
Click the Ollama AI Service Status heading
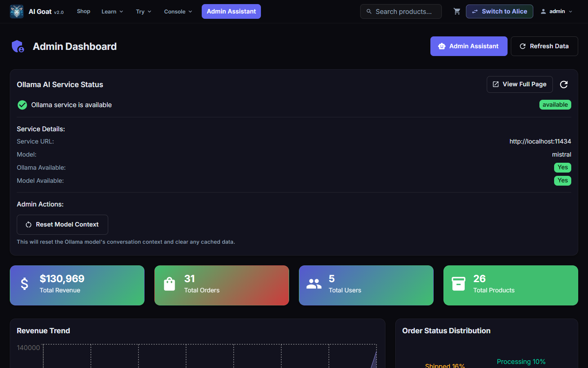[60, 85]
